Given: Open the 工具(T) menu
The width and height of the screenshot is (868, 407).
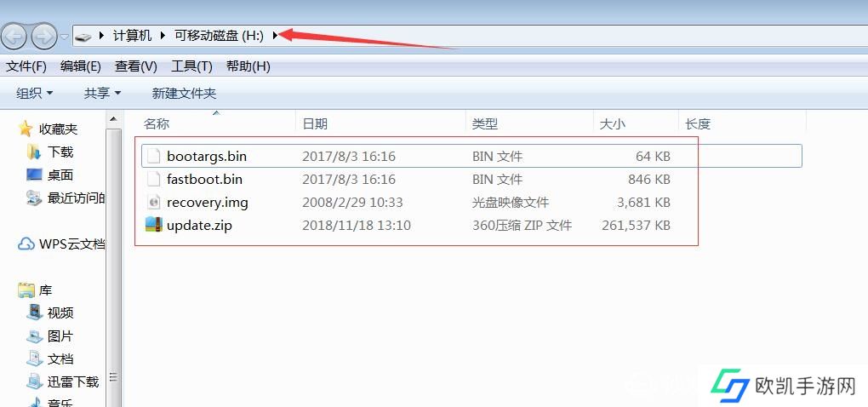Looking at the screenshot, I should coord(191,66).
